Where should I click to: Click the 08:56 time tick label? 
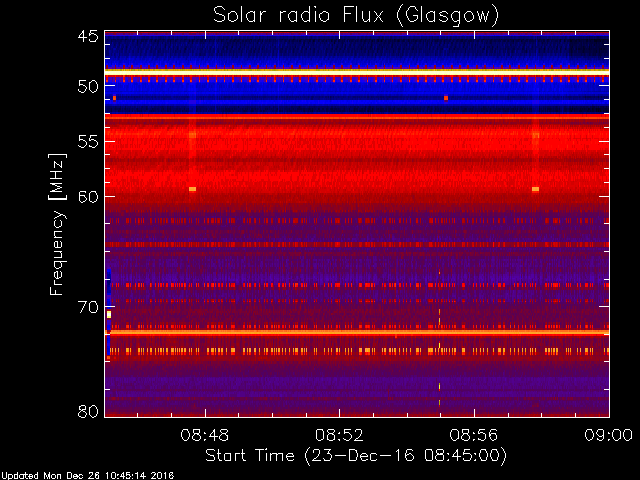click(x=474, y=435)
